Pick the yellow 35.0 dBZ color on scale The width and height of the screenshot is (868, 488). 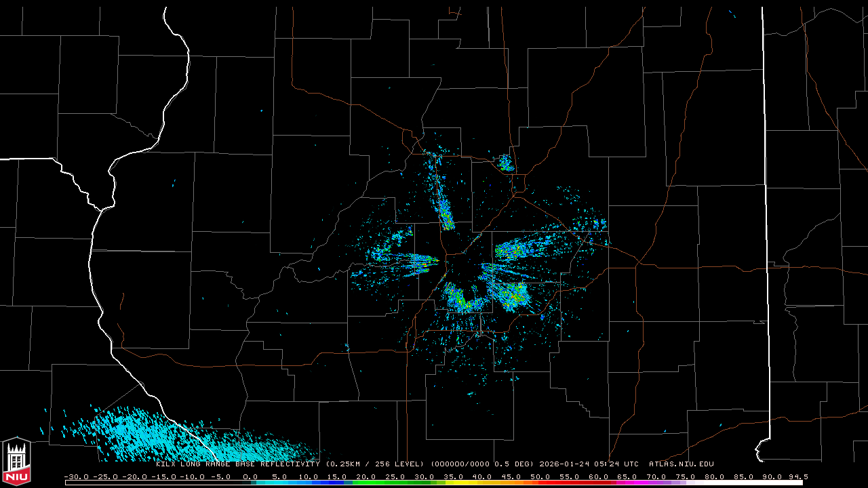tap(453, 483)
